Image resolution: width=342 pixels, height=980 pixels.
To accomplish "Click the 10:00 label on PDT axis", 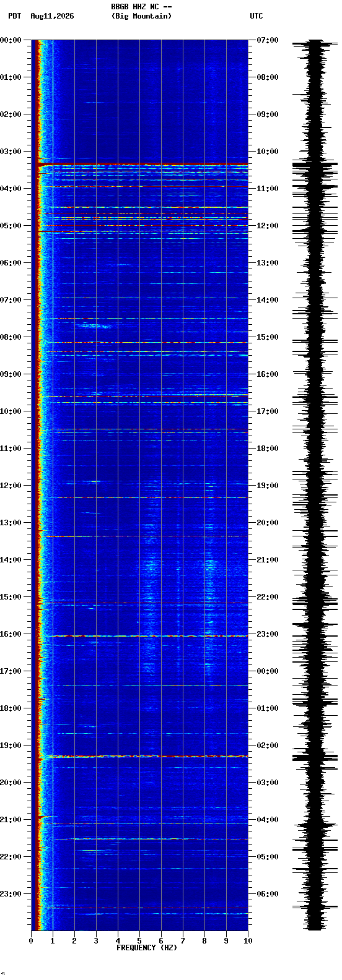I will (11, 411).
